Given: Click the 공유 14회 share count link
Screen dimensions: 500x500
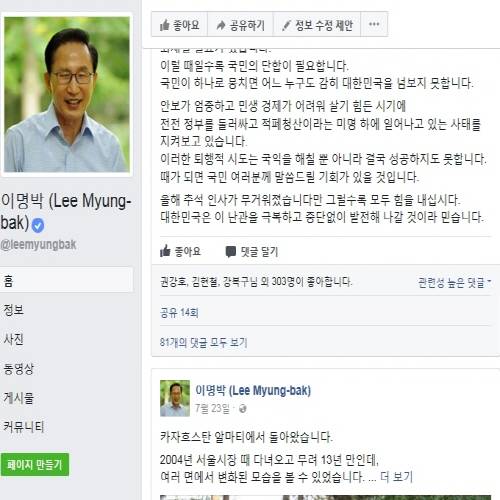Looking at the screenshot, I should (x=179, y=313).
